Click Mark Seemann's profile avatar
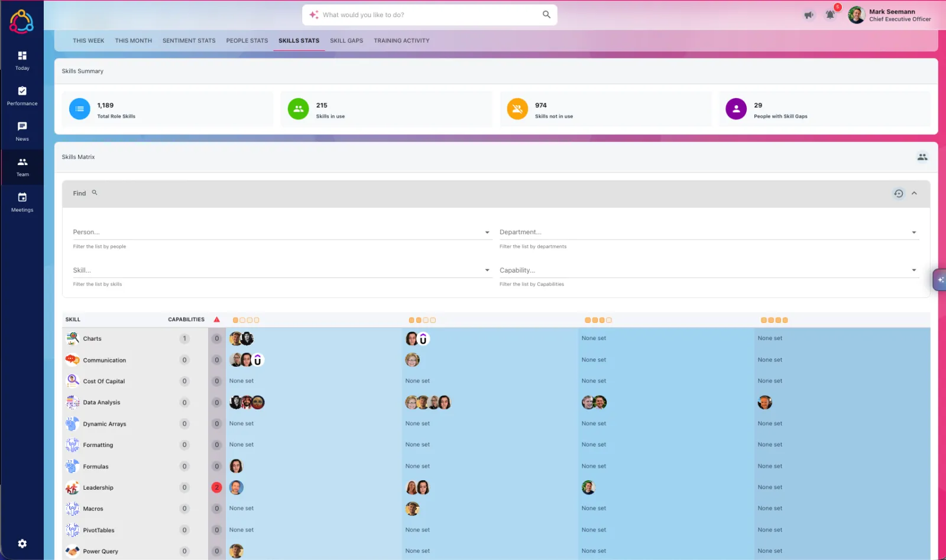This screenshot has height=560, width=946. 856,15
